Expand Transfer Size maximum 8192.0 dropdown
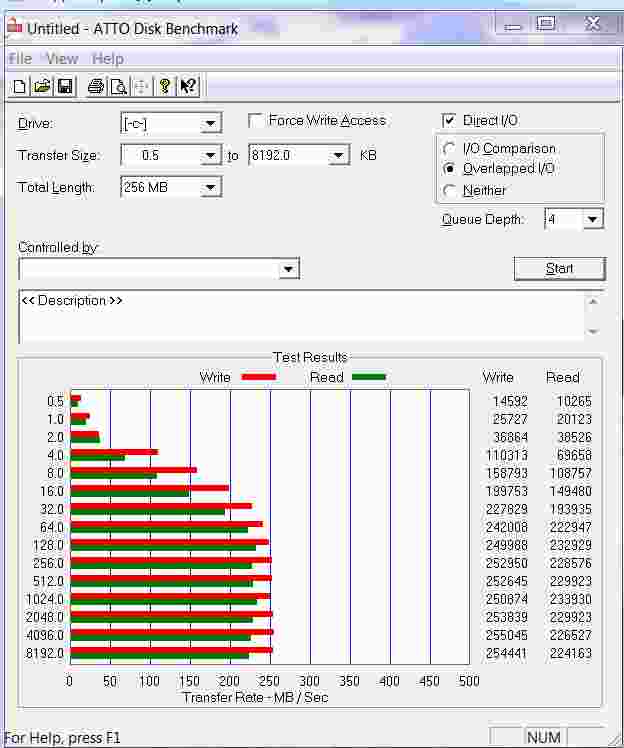The height and width of the screenshot is (748, 624). (338, 156)
